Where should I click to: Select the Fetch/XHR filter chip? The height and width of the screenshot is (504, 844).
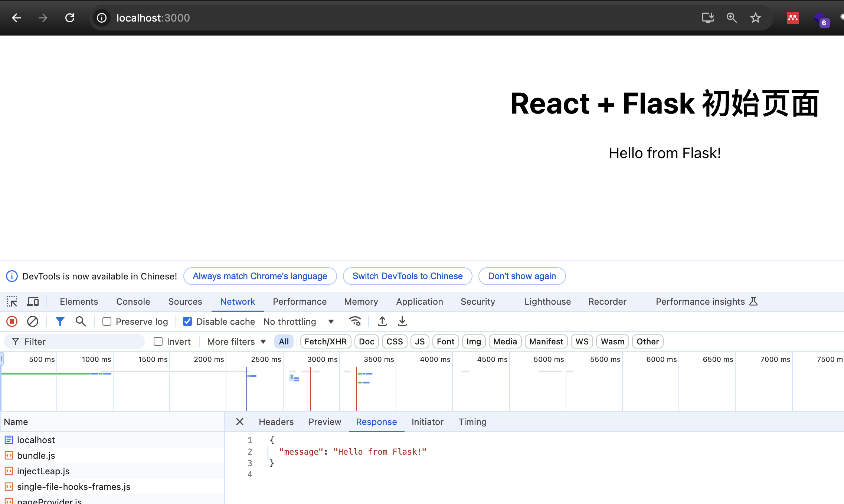point(325,341)
